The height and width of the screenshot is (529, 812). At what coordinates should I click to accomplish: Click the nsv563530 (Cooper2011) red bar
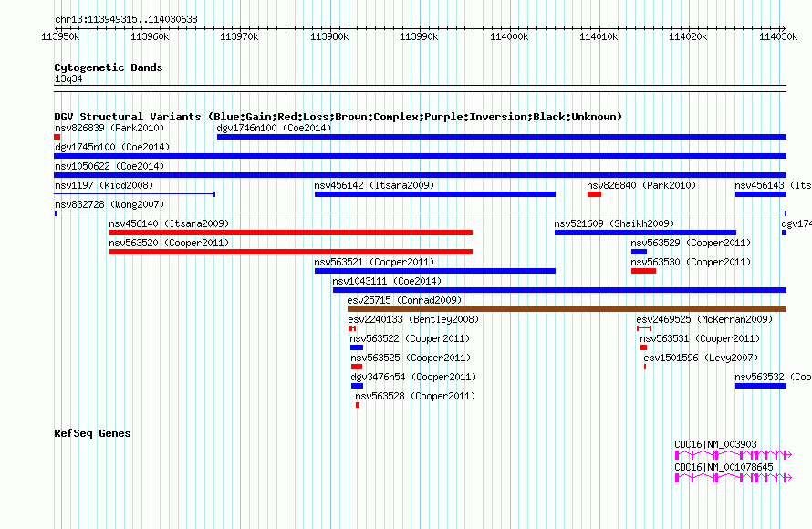644,271
